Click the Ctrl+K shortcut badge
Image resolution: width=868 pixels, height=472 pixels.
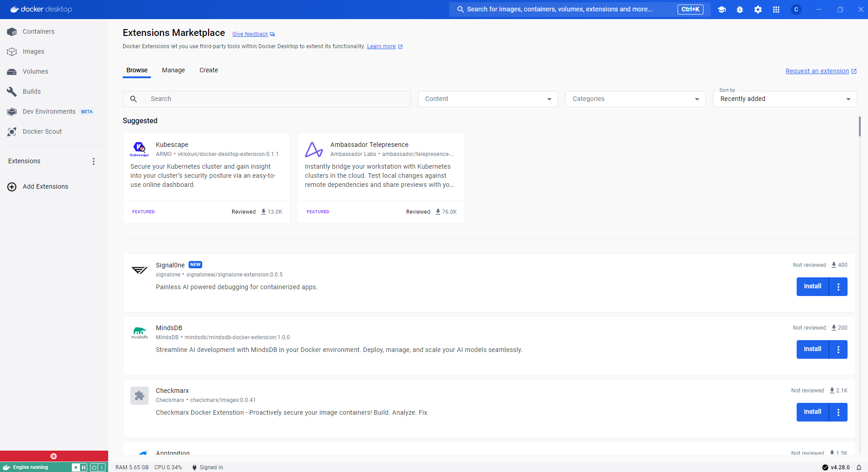point(690,10)
